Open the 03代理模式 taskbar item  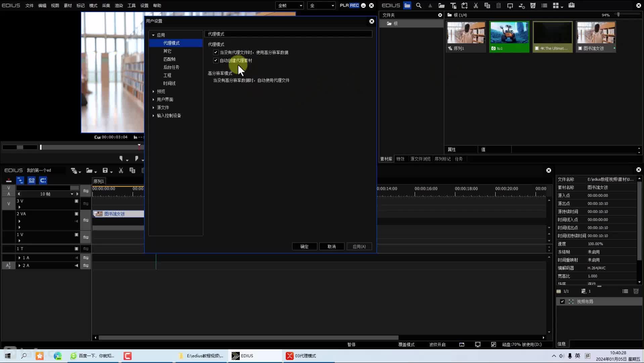point(309,356)
